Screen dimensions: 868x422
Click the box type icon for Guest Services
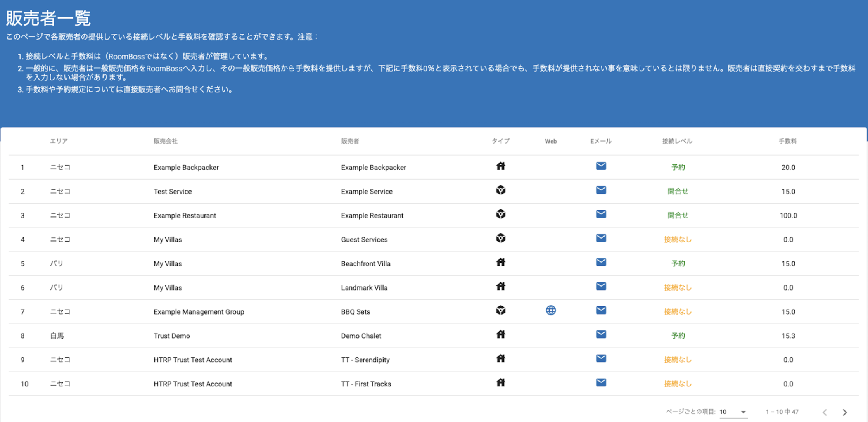coord(501,239)
